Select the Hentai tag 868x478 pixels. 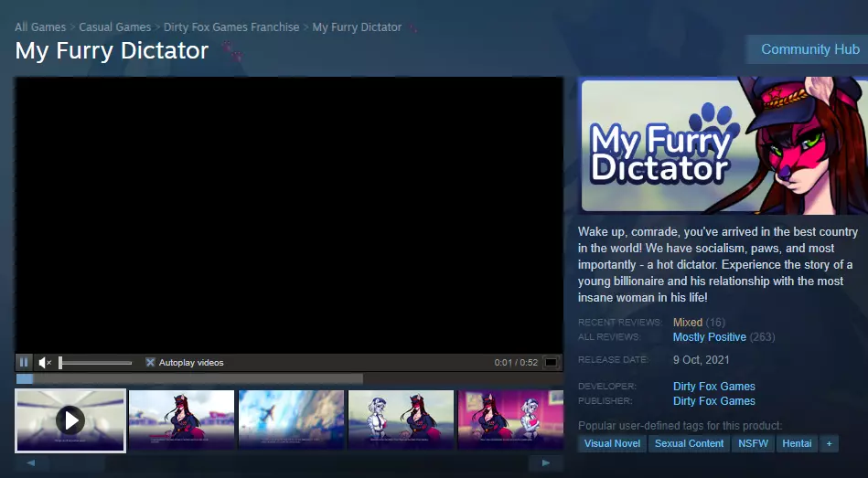pyautogui.click(x=798, y=443)
